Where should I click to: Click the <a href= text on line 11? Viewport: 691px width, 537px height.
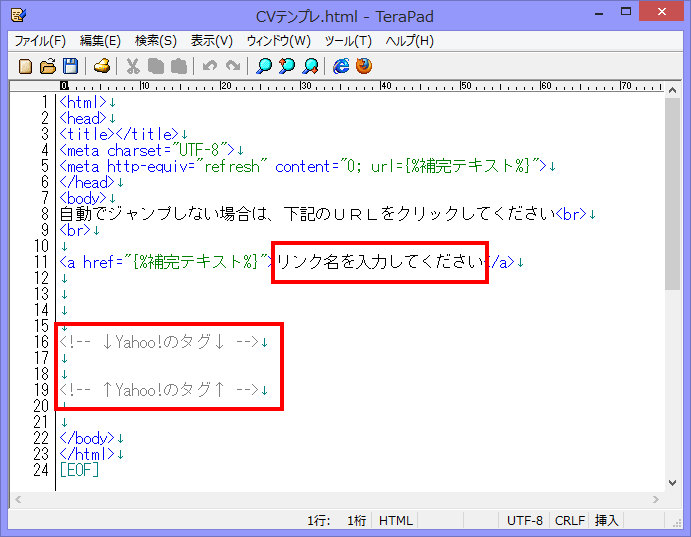point(90,263)
